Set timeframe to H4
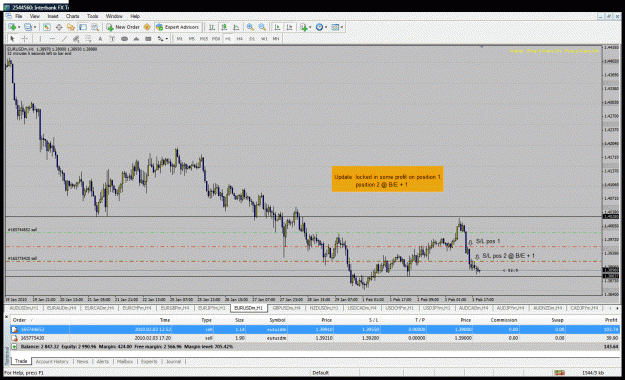 [240, 39]
